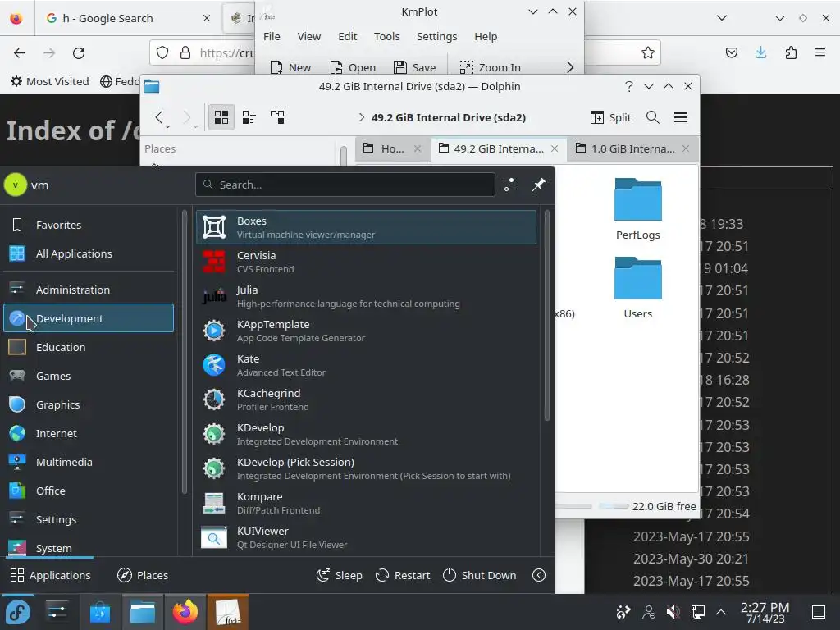Select the Multimedia category

89,463
